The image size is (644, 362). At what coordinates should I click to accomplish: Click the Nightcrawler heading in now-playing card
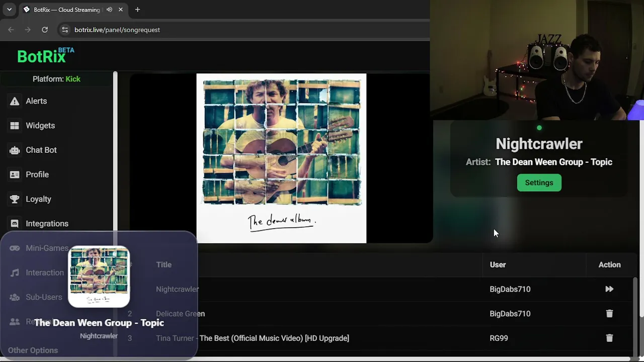(x=539, y=144)
